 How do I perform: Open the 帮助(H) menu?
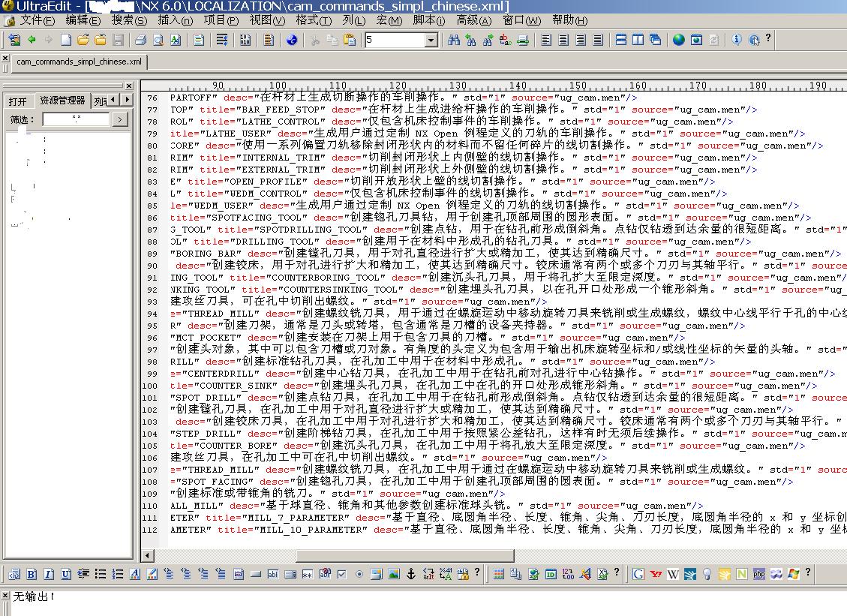point(569,20)
